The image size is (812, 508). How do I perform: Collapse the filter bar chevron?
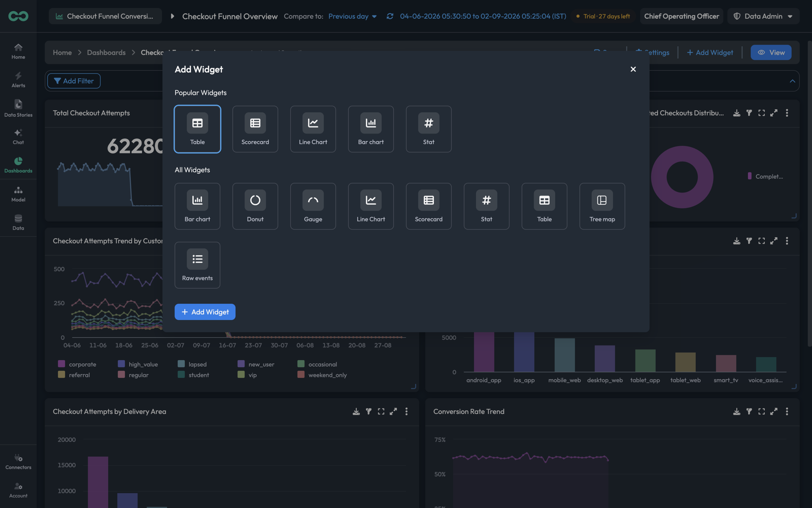[792, 81]
